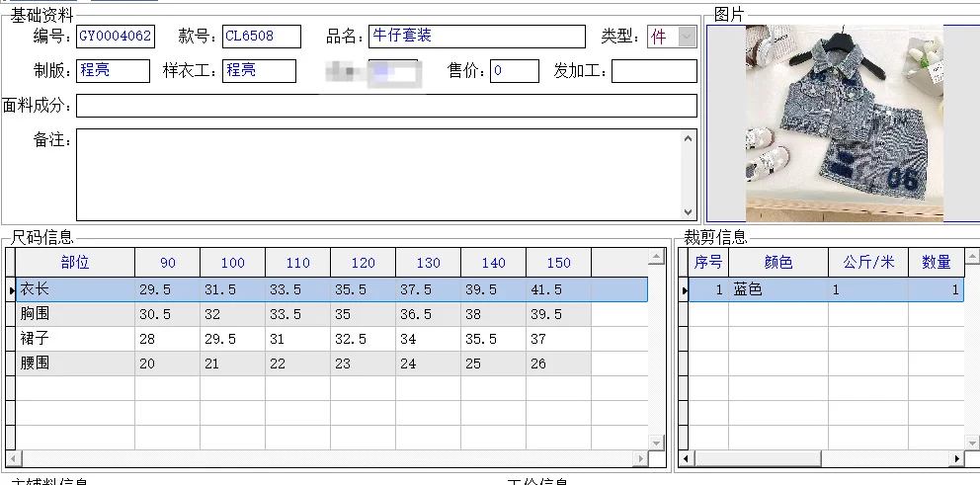Open the 类型 dropdown arrow

[x=687, y=37]
